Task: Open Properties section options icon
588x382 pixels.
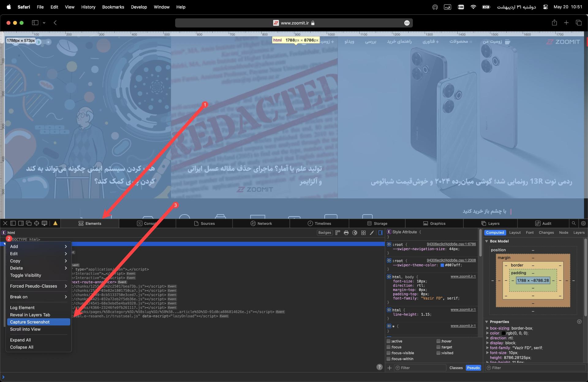Action: click(579, 322)
